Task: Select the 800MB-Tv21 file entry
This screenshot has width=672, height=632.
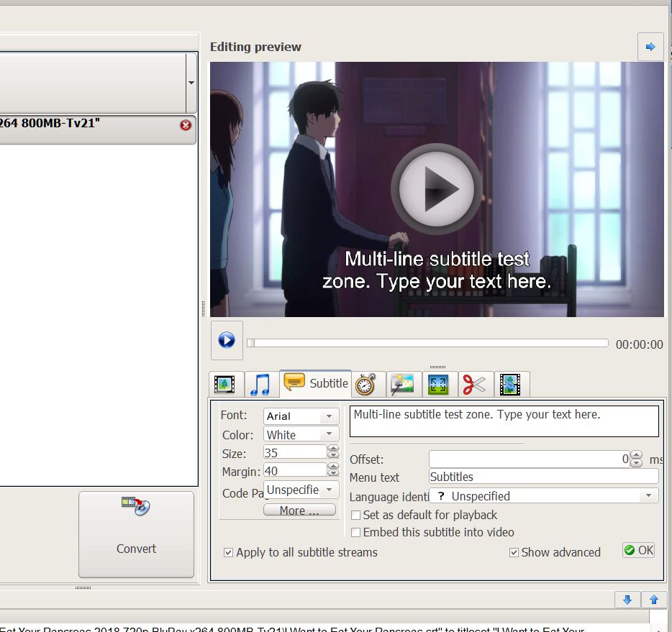Action: pyautogui.click(x=98, y=129)
